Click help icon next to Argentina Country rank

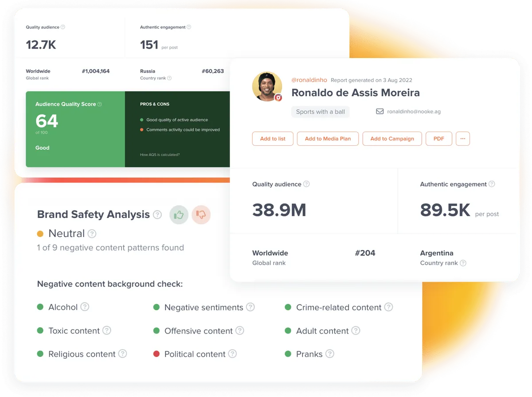(x=463, y=263)
